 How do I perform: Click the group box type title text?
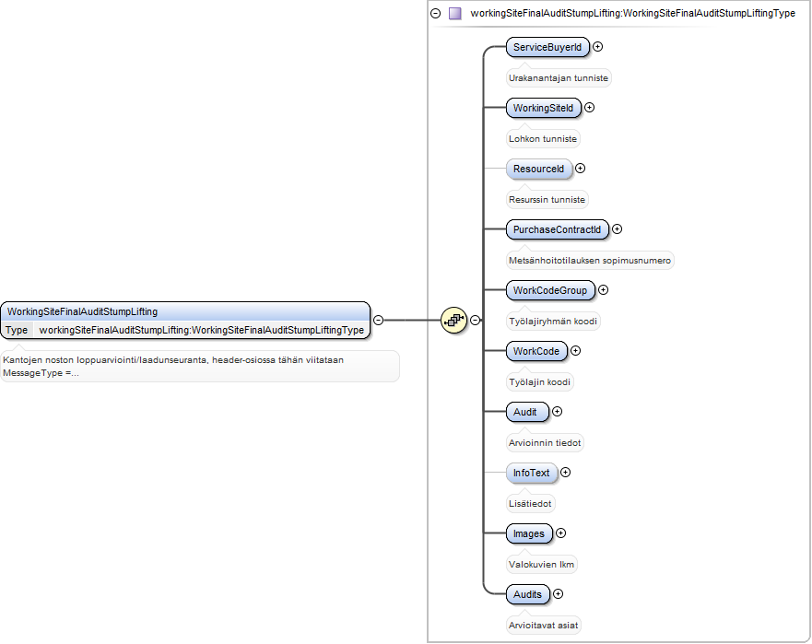pos(633,14)
